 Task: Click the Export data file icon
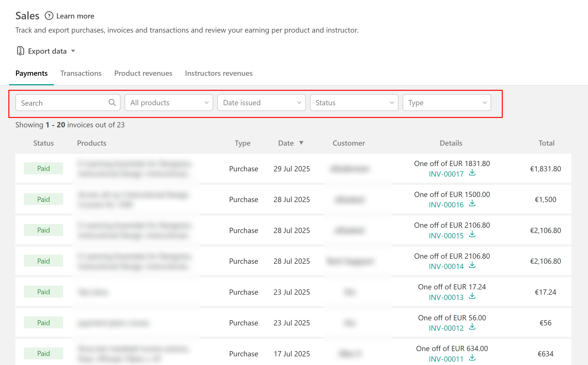(x=20, y=51)
